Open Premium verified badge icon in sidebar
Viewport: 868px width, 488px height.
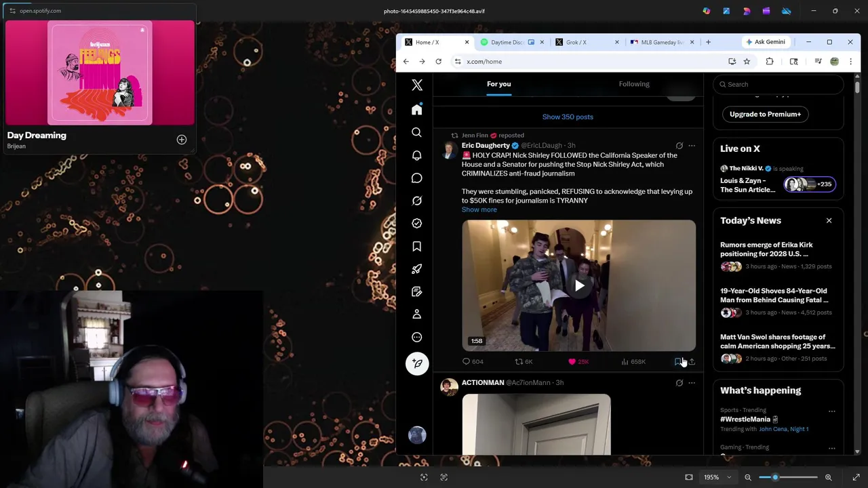point(417,223)
